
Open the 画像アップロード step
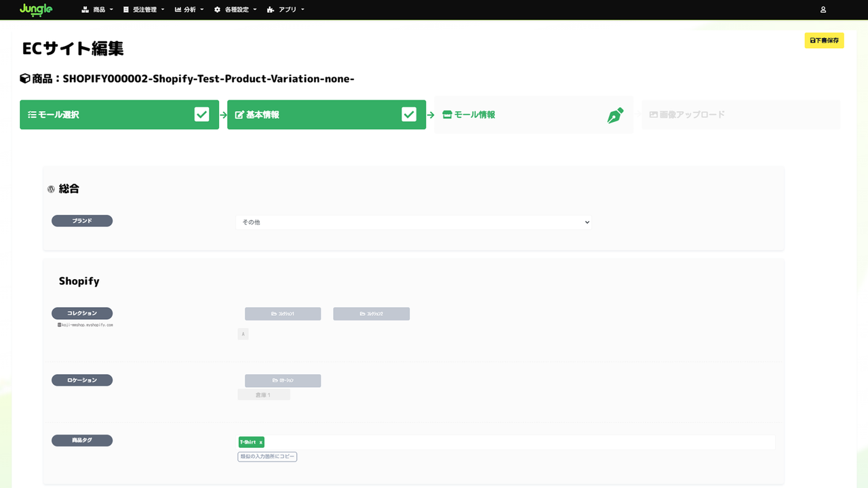tap(741, 115)
